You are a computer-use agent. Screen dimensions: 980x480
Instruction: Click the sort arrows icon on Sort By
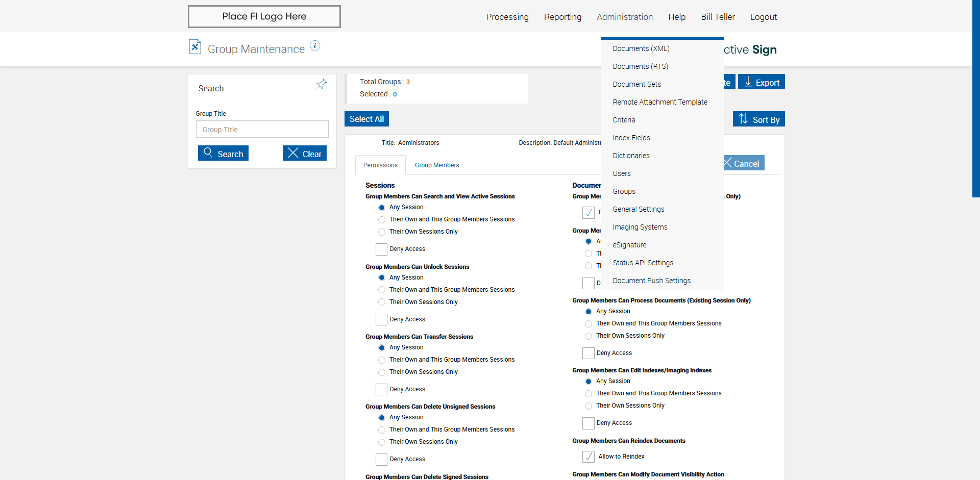[743, 119]
